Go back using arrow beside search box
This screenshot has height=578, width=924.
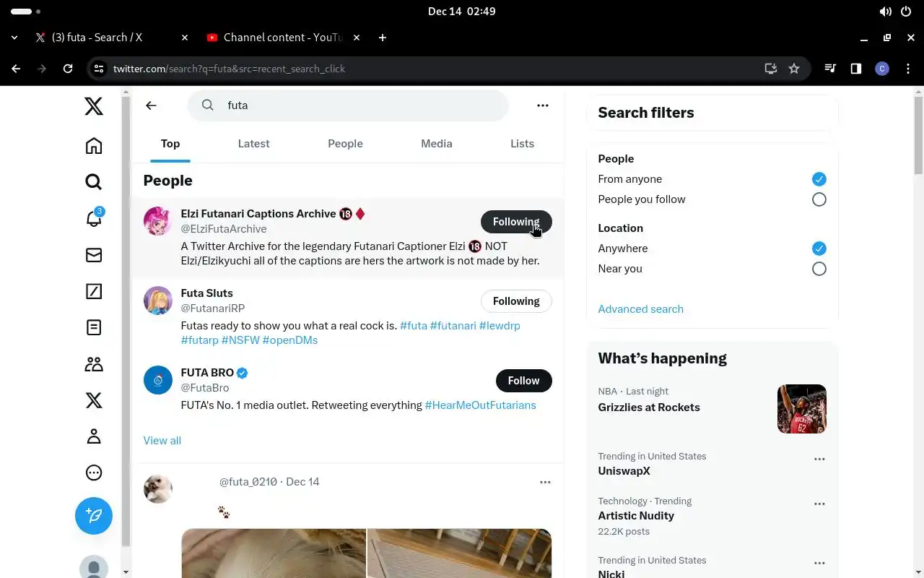[x=151, y=105]
